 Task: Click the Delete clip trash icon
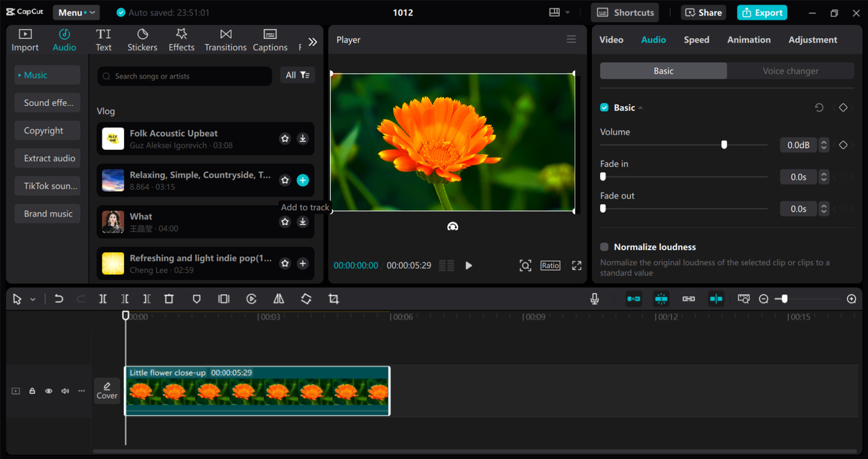[x=169, y=299]
